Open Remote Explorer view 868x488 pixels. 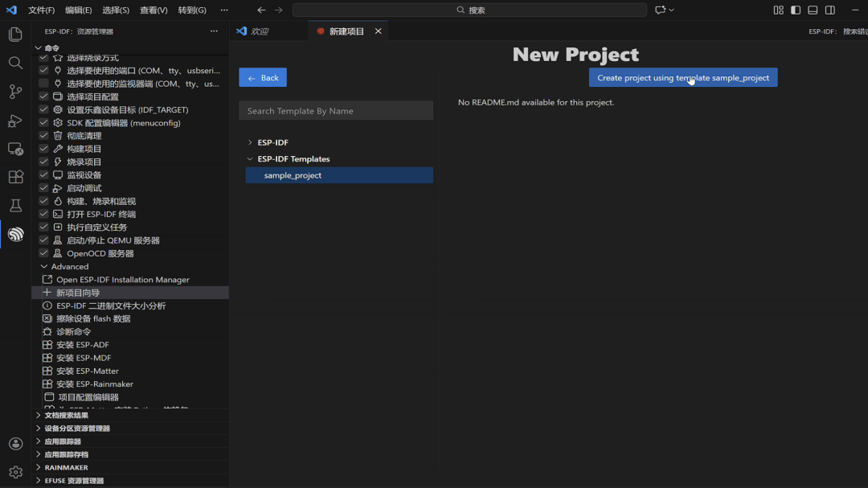15,149
